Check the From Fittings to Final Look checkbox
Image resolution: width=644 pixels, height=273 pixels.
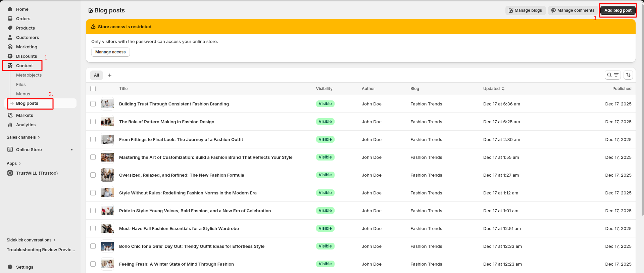93,139
